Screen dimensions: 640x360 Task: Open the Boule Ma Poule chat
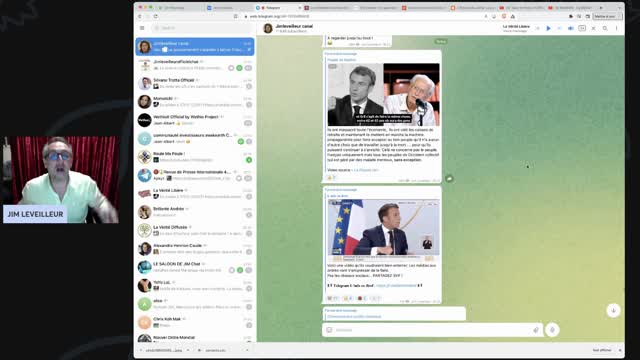(195, 157)
